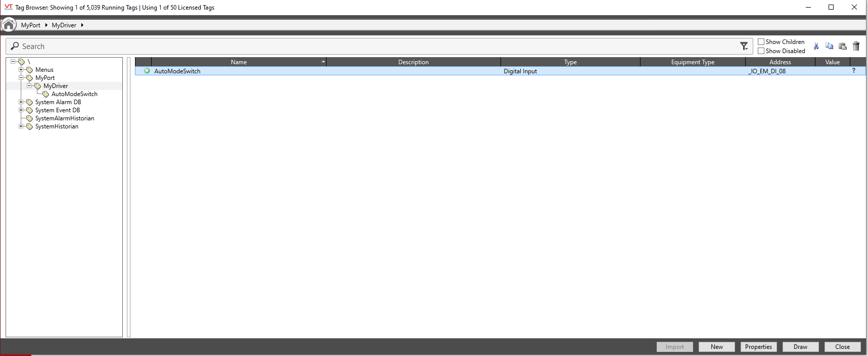This screenshot has height=356, width=868.
Task: Click the Properties button
Action: (x=758, y=347)
